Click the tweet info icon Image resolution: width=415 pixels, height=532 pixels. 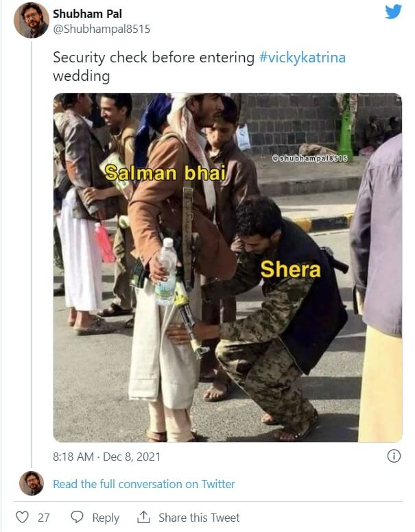pyautogui.click(x=394, y=456)
